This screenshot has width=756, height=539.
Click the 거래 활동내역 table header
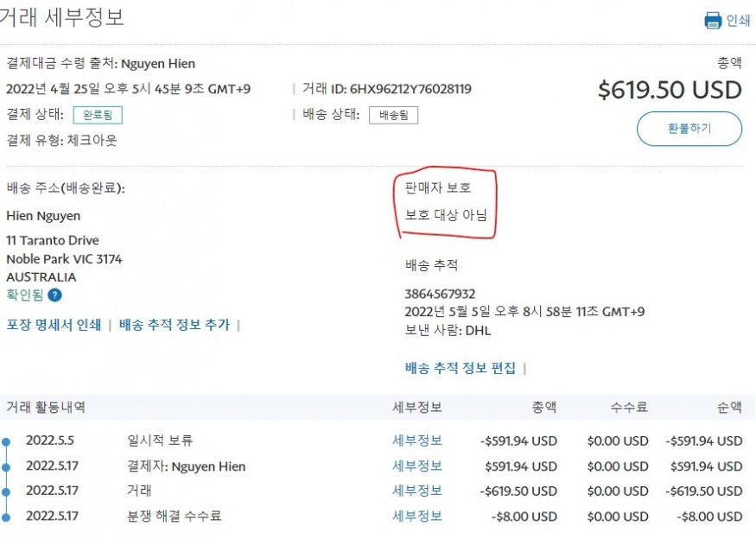(46, 407)
